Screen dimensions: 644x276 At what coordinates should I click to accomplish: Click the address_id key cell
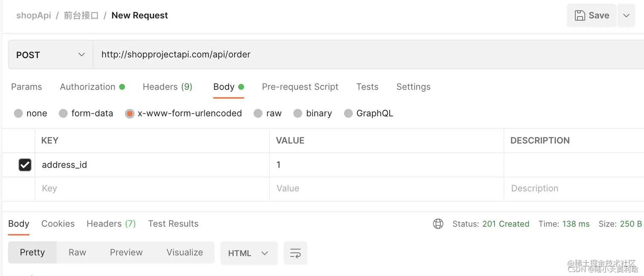(152, 165)
